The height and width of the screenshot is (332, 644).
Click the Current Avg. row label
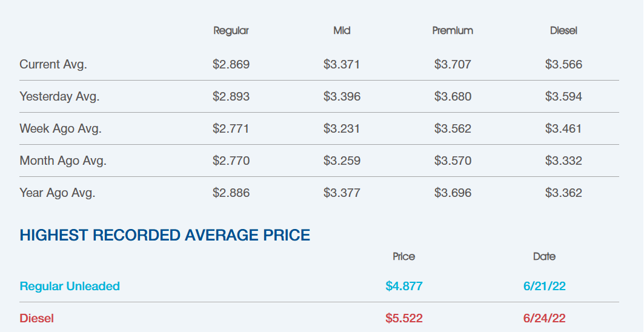[x=53, y=64]
